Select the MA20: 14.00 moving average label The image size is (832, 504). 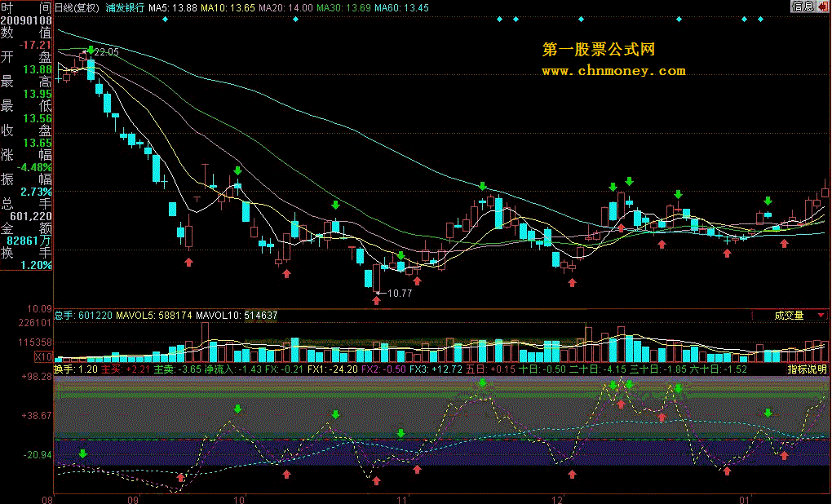[x=286, y=8]
